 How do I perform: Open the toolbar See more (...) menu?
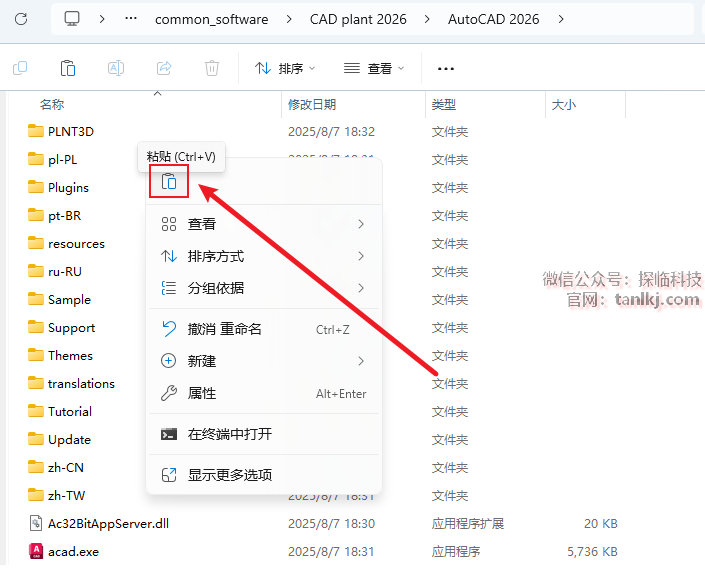click(446, 69)
